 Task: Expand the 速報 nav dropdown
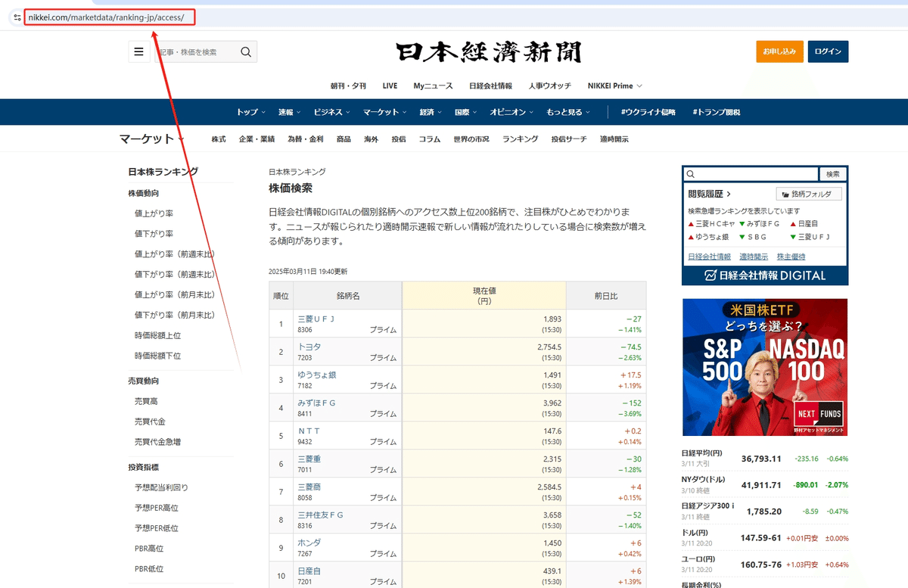click(289, 112)
